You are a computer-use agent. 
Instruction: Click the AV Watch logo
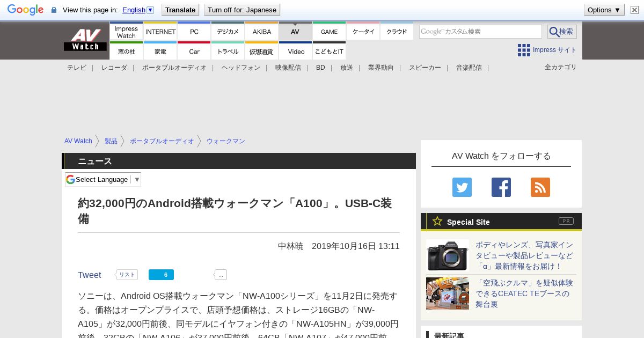85,40
